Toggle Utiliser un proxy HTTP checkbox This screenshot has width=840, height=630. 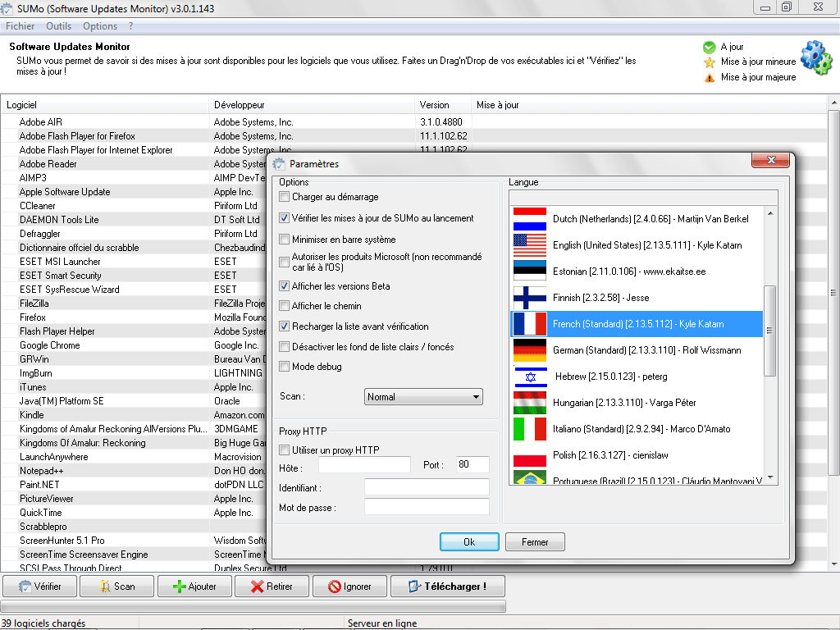[285, 450]
